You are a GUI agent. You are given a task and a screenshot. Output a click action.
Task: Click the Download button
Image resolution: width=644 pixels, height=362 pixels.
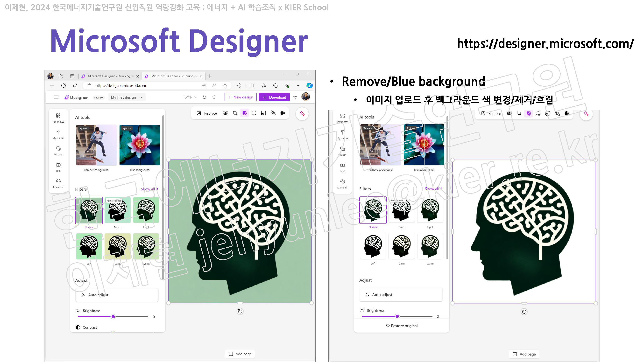[274, 97]
